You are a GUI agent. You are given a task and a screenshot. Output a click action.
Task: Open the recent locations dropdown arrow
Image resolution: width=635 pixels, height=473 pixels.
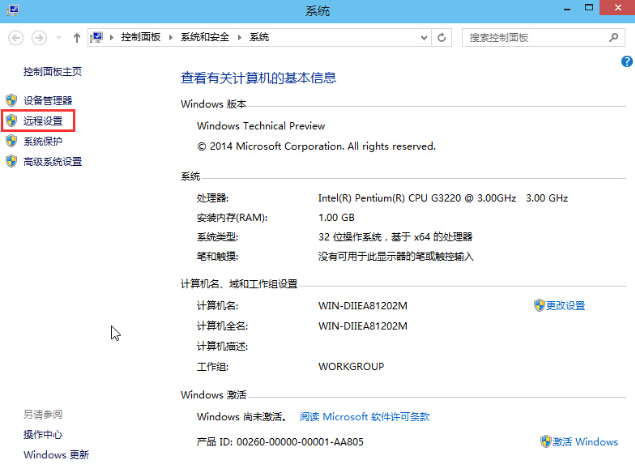click(59, 38)
